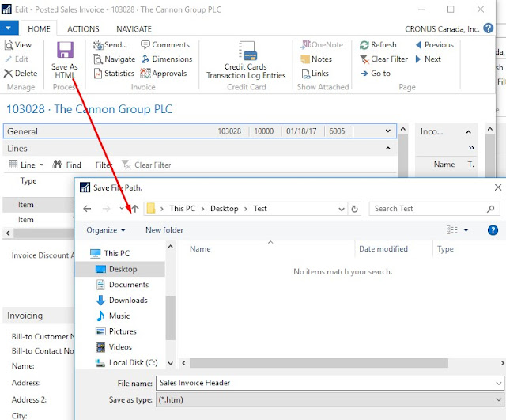506x420 pixels.
Task: Select Downloads in the navigation pane
Action: tap(122, 301)
